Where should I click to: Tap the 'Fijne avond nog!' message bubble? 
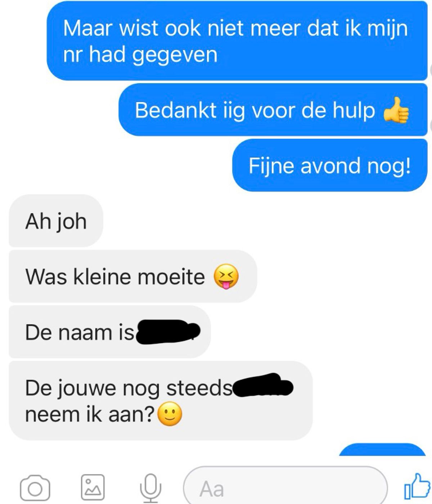[330, 165]
